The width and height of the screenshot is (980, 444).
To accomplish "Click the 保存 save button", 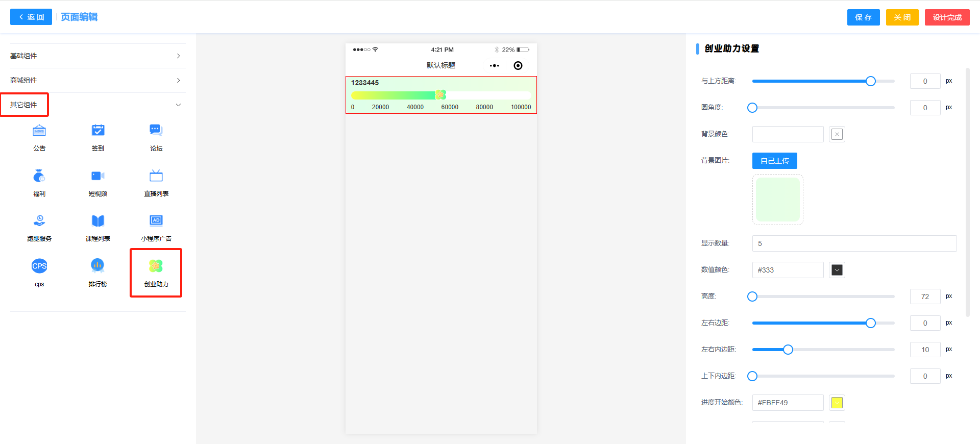I will tap(863, 17).
